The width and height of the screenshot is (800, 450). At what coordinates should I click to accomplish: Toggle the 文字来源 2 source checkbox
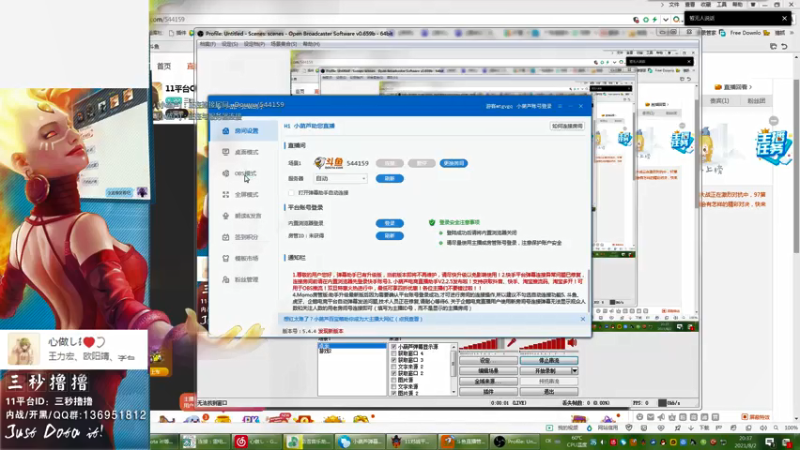tap(393, 367)
